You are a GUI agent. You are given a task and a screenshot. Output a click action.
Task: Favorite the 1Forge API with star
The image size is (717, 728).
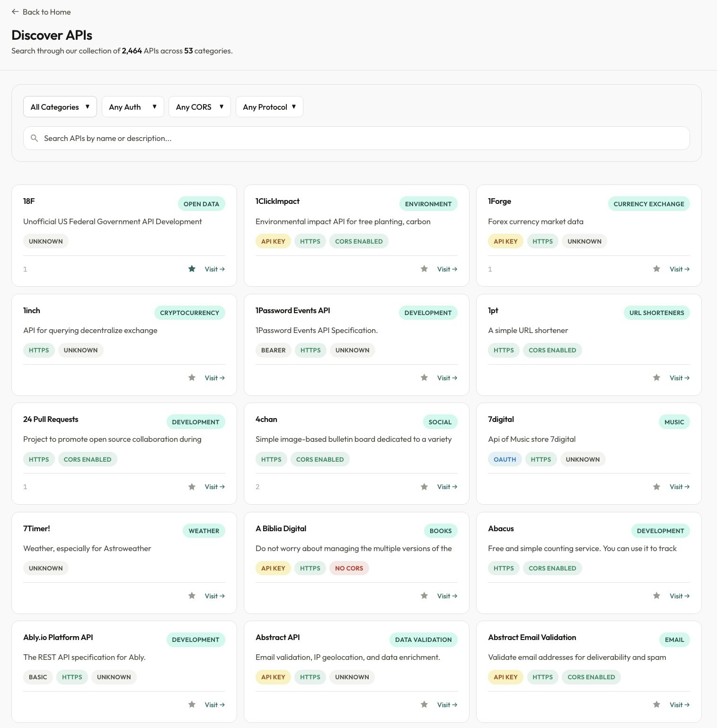pyautogui.click(x=656, y=269)
